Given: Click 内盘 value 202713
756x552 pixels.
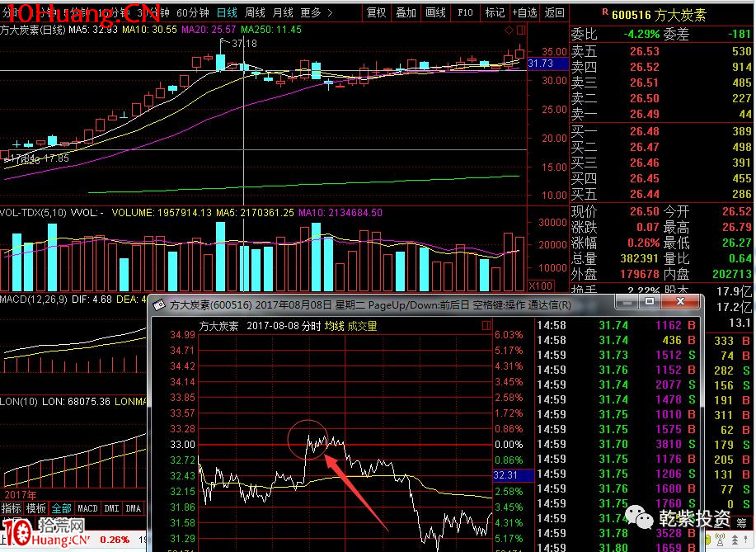Looking at the screenshot, I should (x=732, y=274).
